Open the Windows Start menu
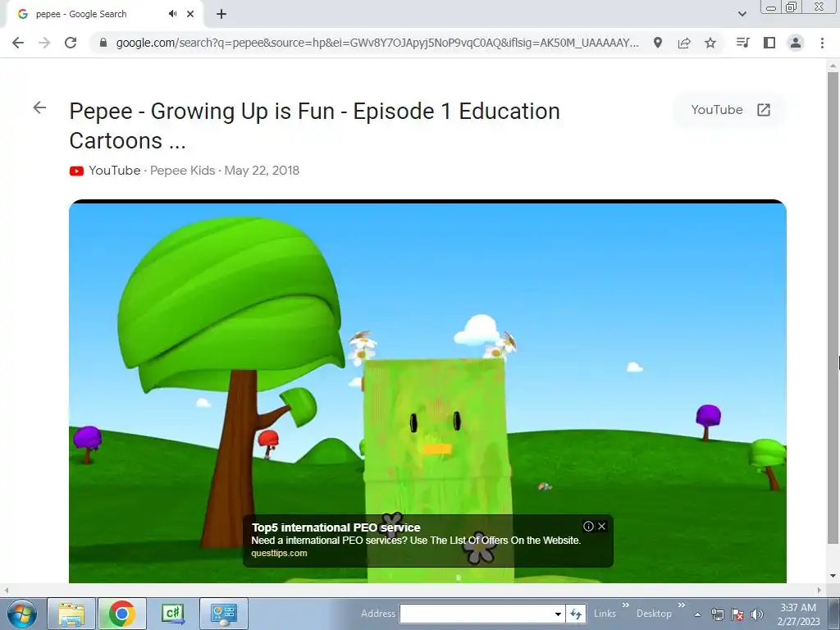840x630 pixels. point(22,614)
